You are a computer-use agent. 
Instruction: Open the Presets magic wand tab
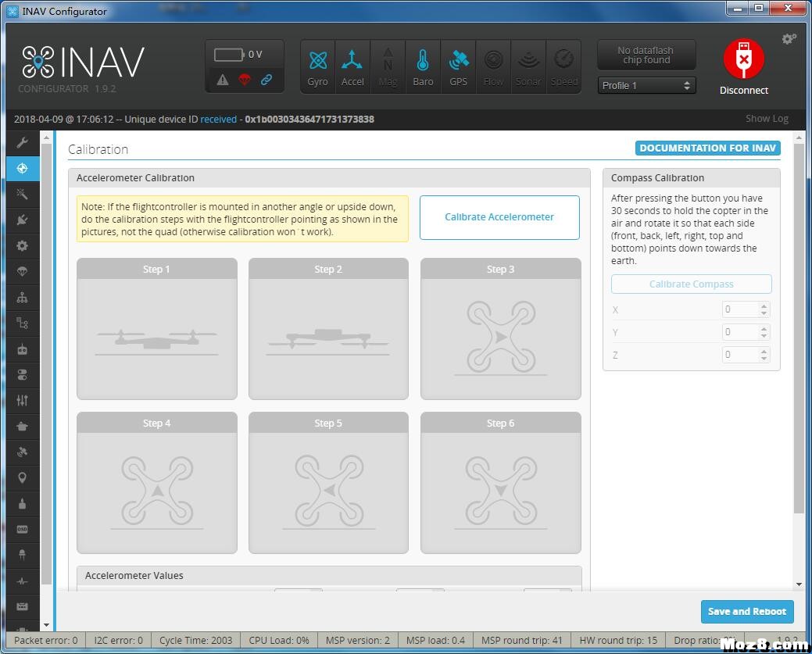[x=22, y=195]
